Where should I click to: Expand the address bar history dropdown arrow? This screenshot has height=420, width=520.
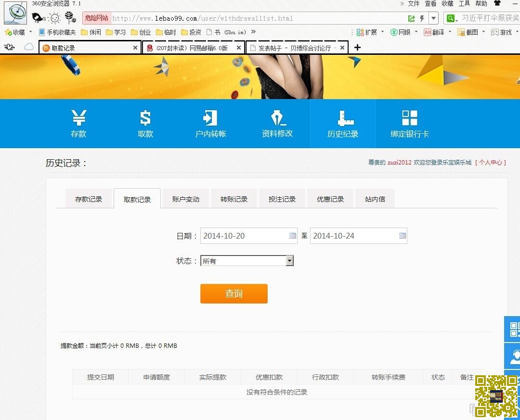coord(433,18)
